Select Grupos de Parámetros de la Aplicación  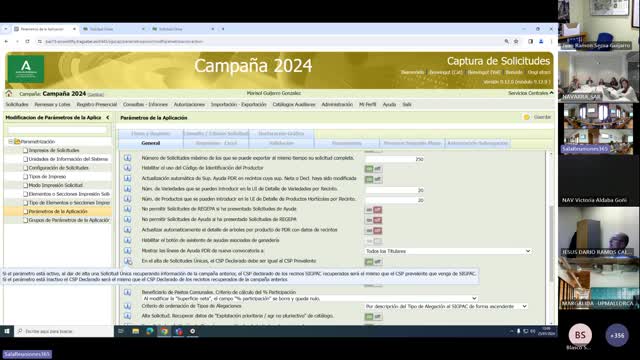69,220
